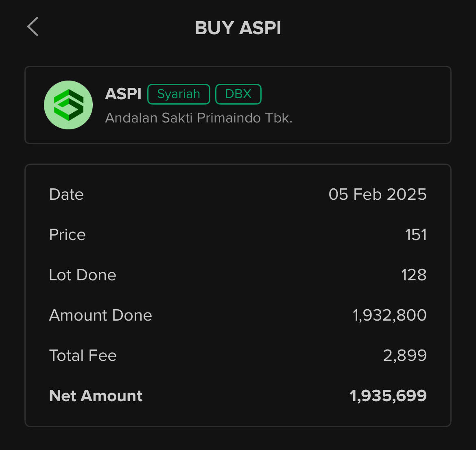Click the green ASPI company logo

pyautogui.click(x=68, y=105)
